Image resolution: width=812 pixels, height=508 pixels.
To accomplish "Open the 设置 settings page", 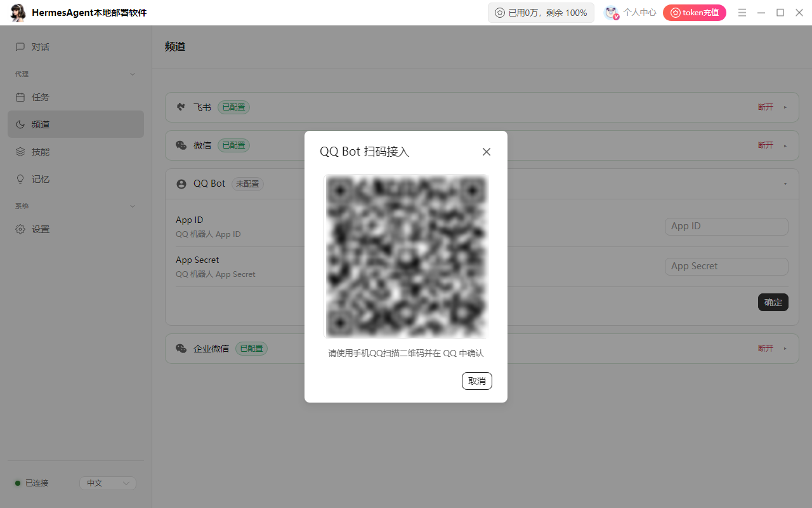I will (x=76, y=229).
